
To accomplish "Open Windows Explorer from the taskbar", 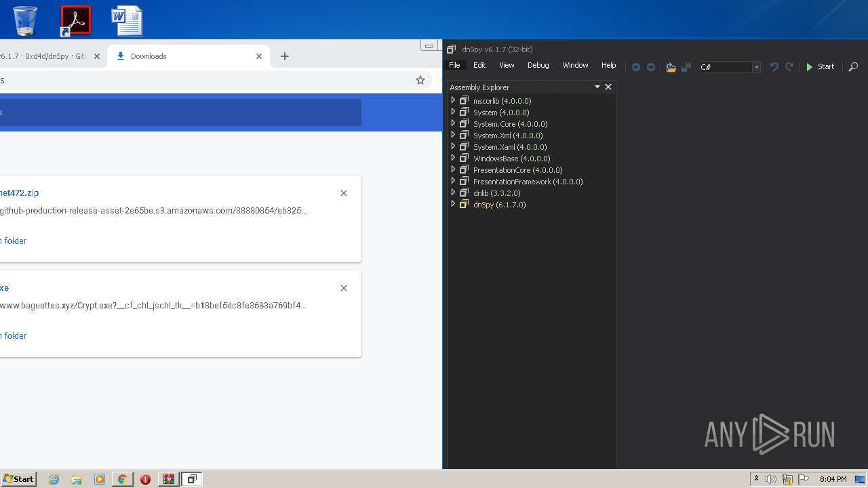I will click(77, 479).
